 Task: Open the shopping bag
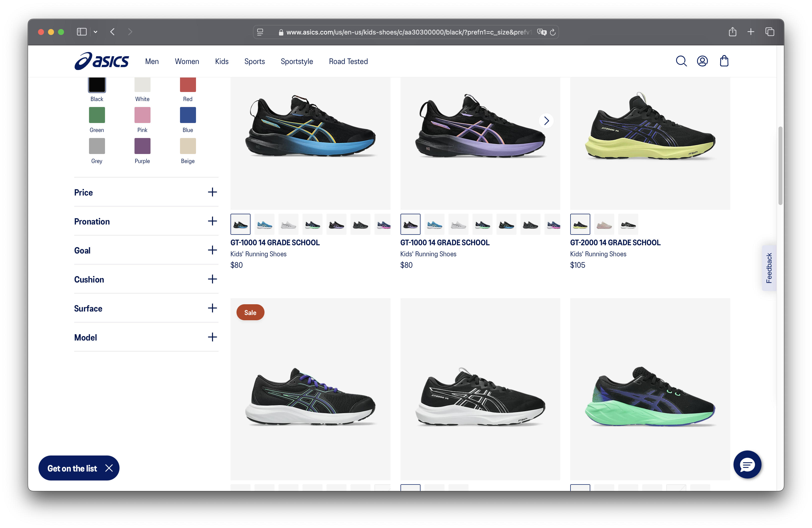(x=724, y=61)
